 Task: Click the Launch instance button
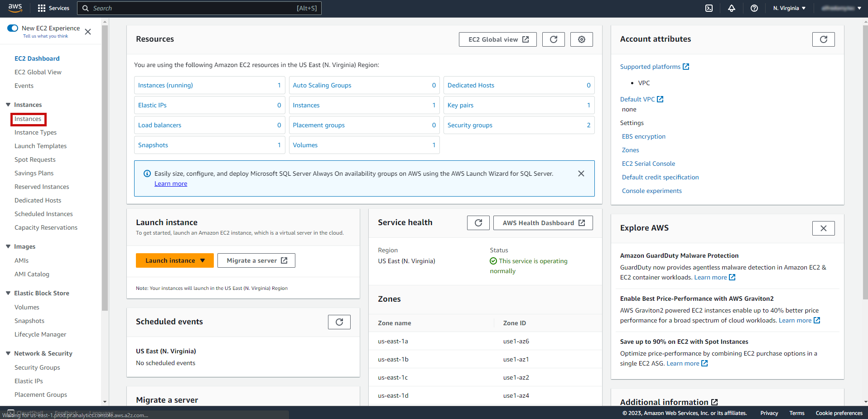pos(175,260)
